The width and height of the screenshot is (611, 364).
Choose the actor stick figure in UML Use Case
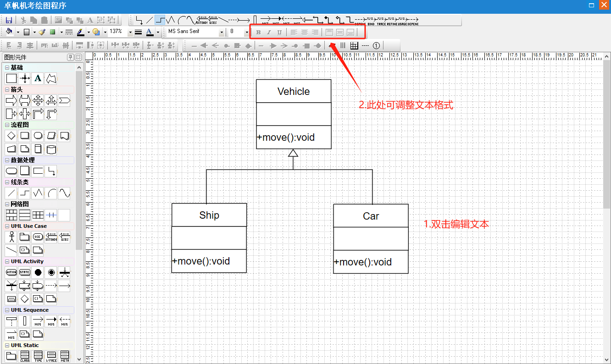11,237
